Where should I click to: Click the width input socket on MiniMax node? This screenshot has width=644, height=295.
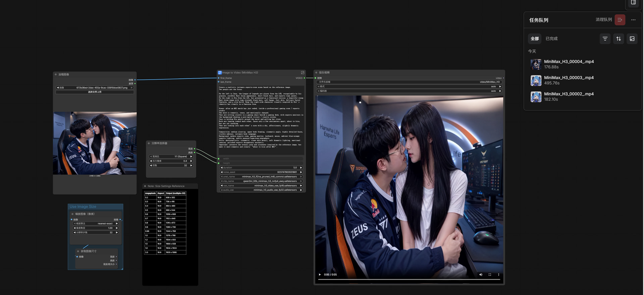point(219,159)
